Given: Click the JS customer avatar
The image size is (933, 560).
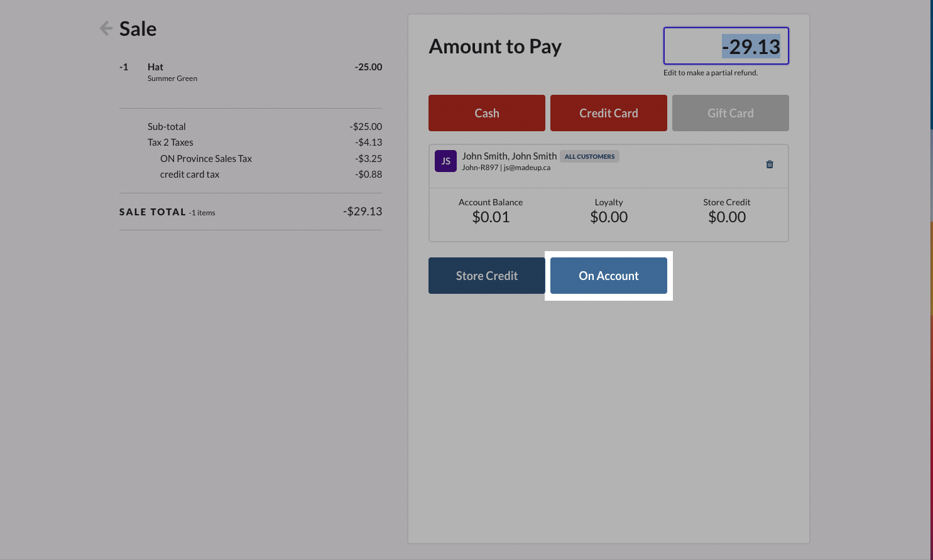Looking at the screenshot, I should tap(445, 161).
